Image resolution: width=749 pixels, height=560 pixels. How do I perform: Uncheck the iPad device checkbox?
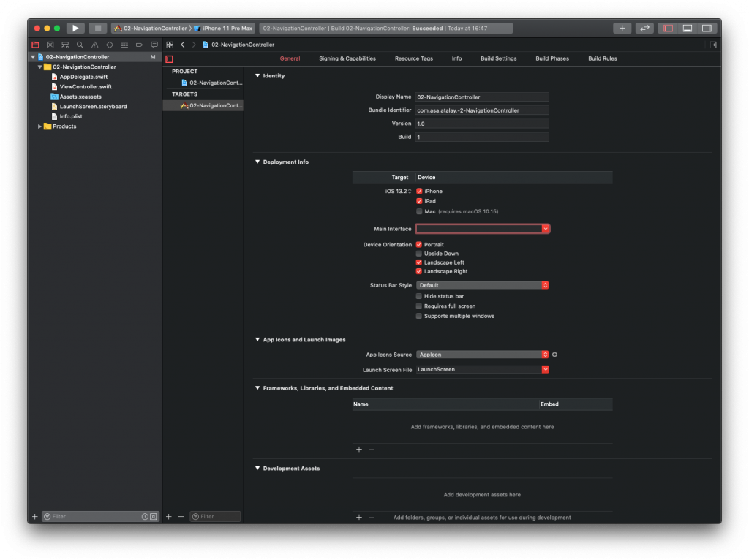(419, 201)
